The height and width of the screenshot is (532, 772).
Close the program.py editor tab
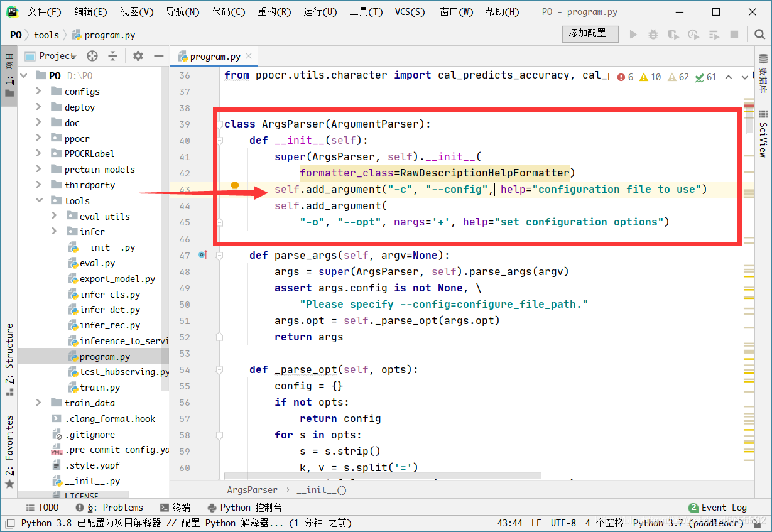(249, 56)
